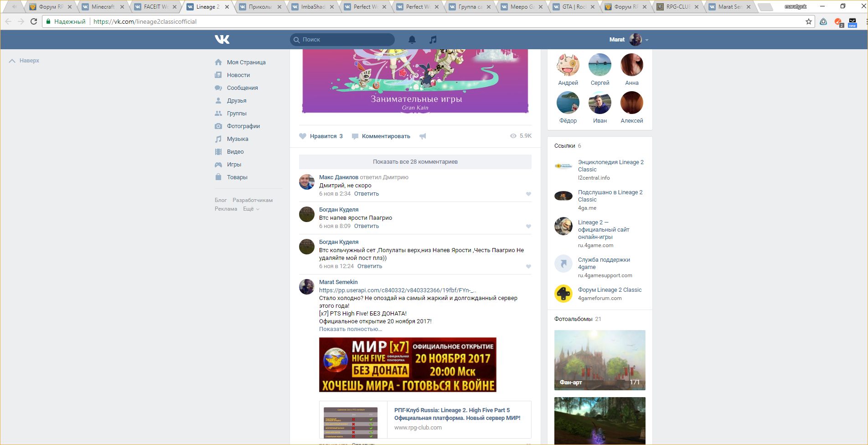Open the Фан-арт photo album thumbnail
This screenshot has width=868, height=445.
600,360
